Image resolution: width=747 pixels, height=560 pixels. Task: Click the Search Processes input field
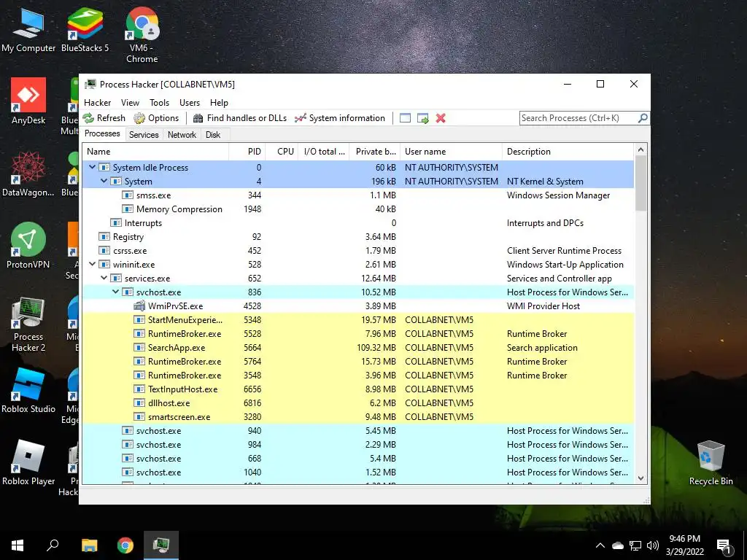(x=578, y=117)
